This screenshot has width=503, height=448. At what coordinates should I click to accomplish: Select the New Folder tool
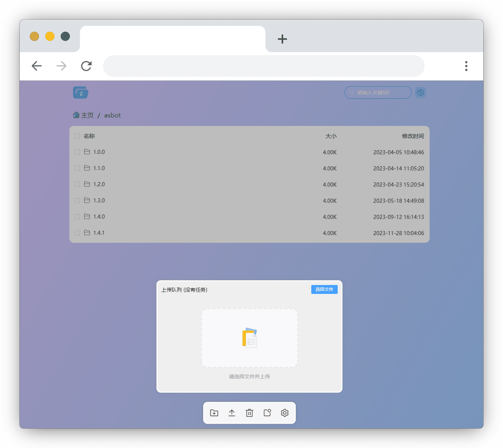tap(214, 412)
